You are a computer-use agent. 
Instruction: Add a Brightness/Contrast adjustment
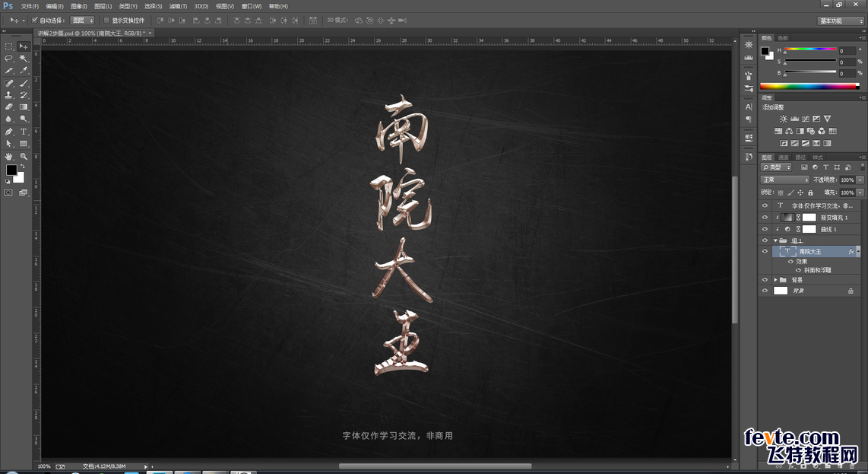pyautogui.click(x=784, y=119)
